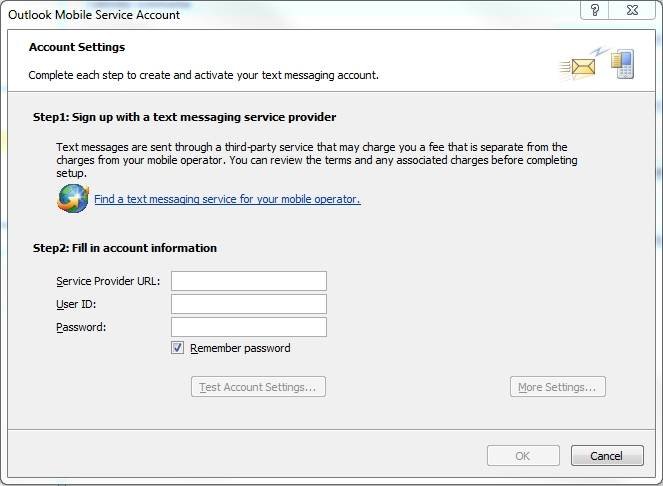663x486 pixels.
Task: Click the Step2 Fill in account information heading
Action: [x=125, y=248]
